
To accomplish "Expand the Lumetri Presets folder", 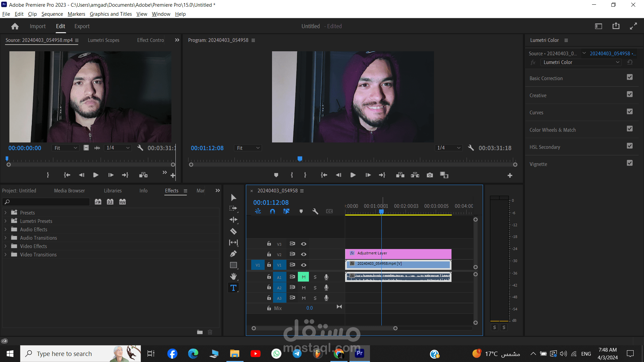I will click(5, 221).
